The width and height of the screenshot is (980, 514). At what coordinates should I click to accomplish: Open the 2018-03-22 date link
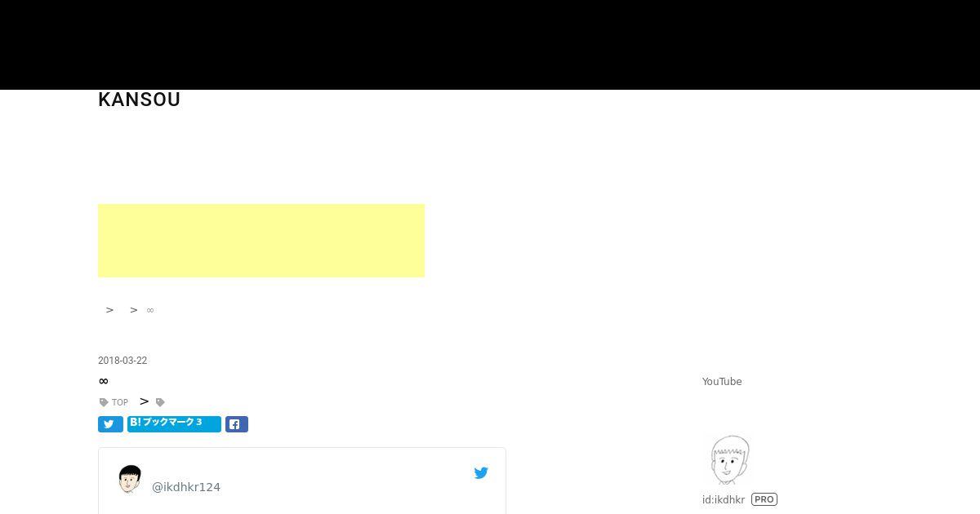[122, 361]
